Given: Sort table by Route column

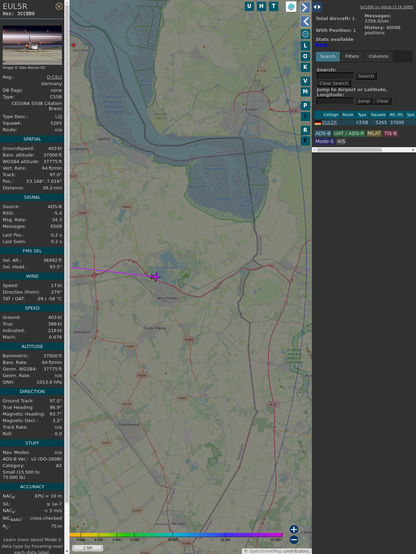Looking at the screenshot, I should [348, 114].
